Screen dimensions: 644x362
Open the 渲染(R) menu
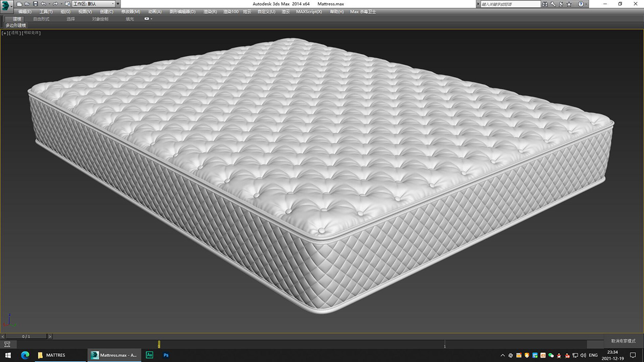click(210, 12)
